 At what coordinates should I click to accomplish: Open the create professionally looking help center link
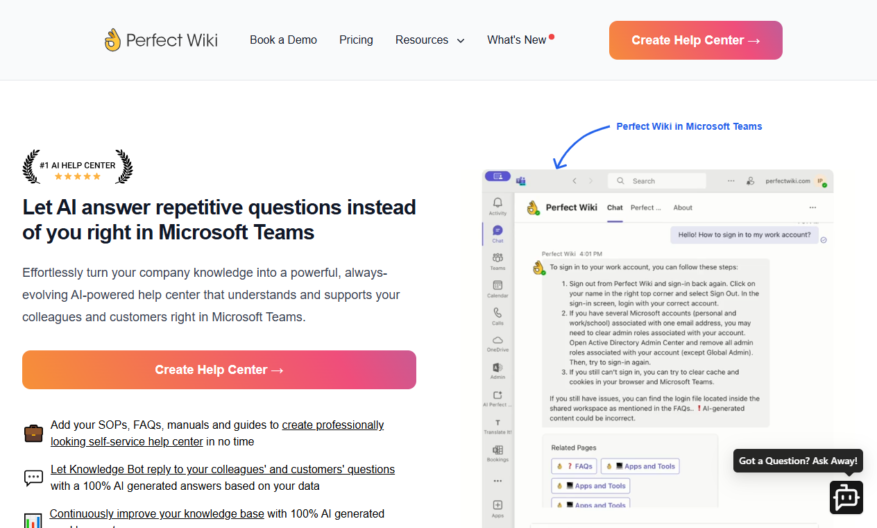click(217, 433)
